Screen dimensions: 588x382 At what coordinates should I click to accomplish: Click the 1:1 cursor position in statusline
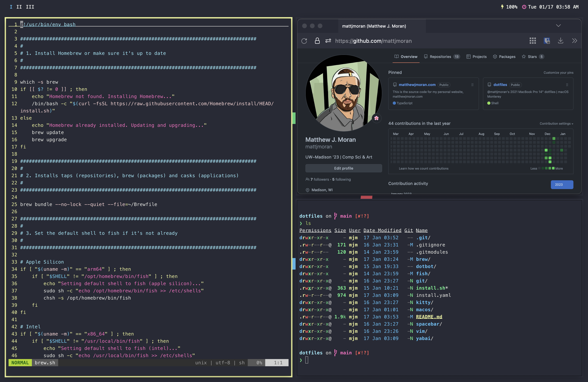tap(277, 363)
